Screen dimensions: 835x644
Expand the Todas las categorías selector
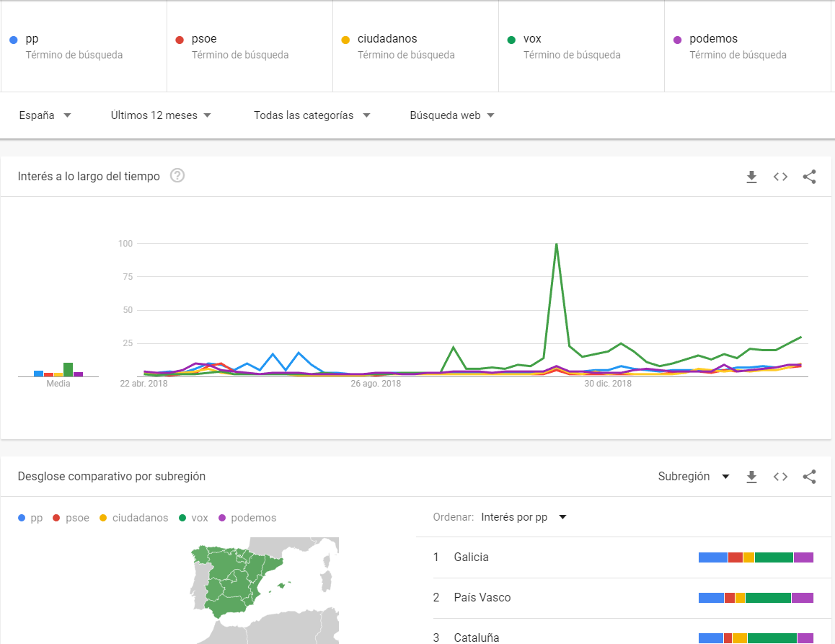pyautogui.click(x=311, y=115)
